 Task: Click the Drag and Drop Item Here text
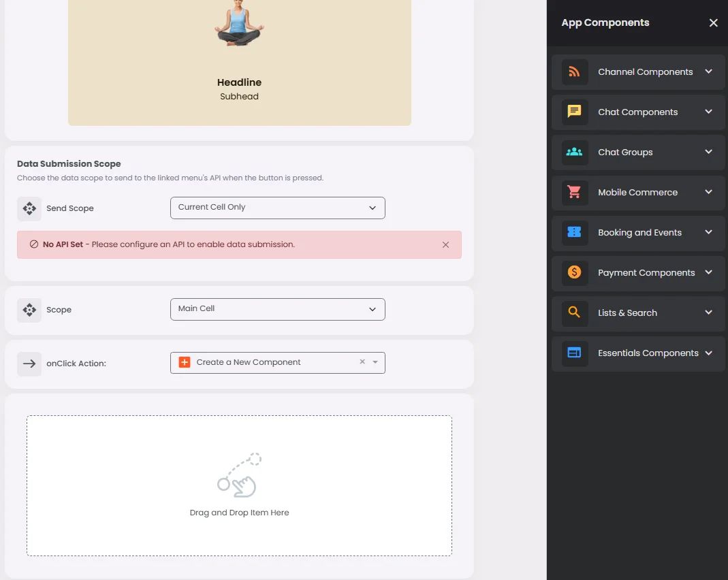click(239, 513)
